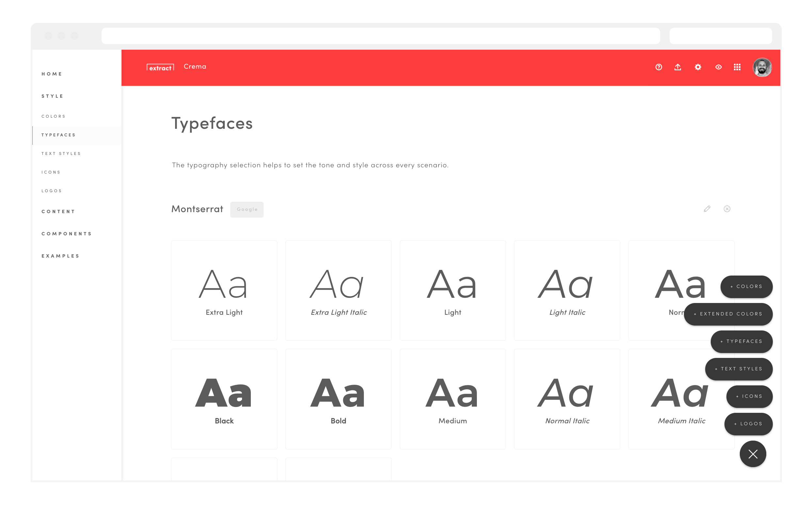Viewport: 812px width, 505px height.
Task: Click the extract logo
Action: point(160,67)
